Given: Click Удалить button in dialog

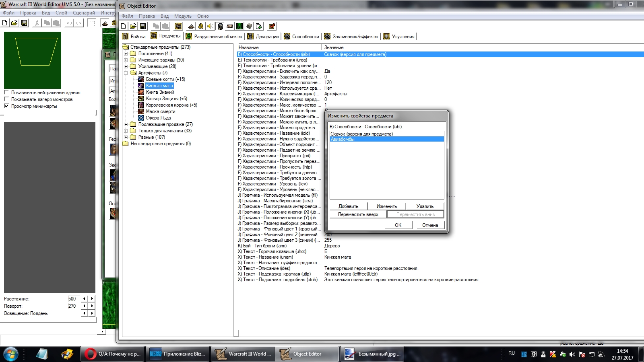Looking at the screenshot, I should [425, 206].
